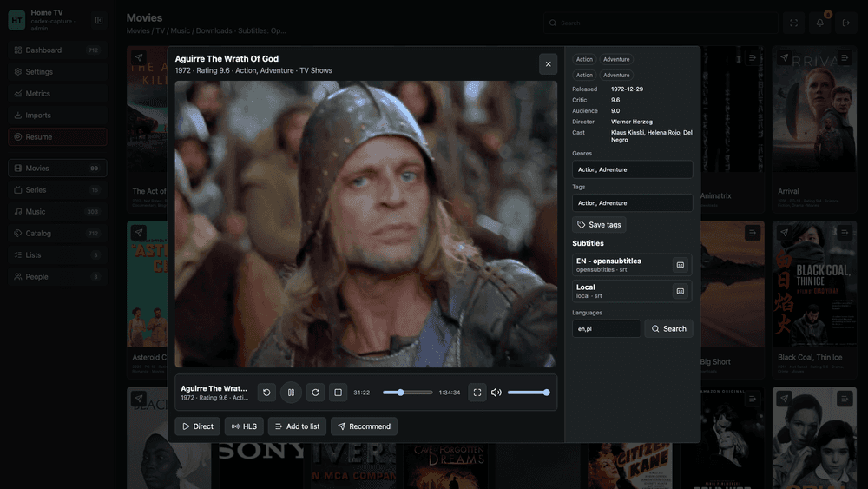Rewind using the replay-back icon
868x489 pixels.
click(x=266, y=393)
